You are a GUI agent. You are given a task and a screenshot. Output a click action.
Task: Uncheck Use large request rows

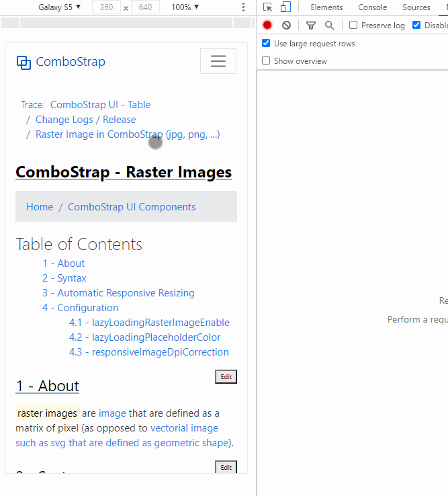(x=266, y=44)
